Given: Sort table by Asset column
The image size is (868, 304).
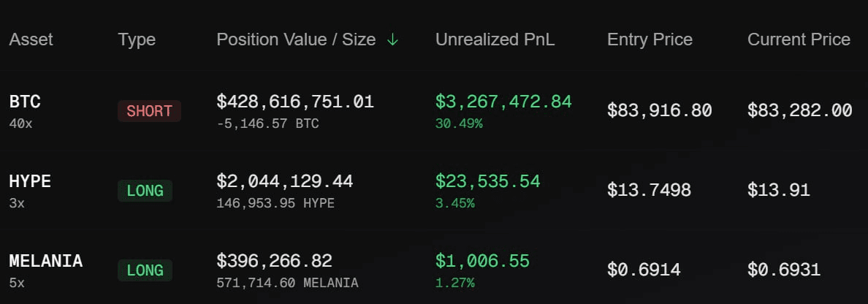Looking at the screenshot, I should [31, 40].
